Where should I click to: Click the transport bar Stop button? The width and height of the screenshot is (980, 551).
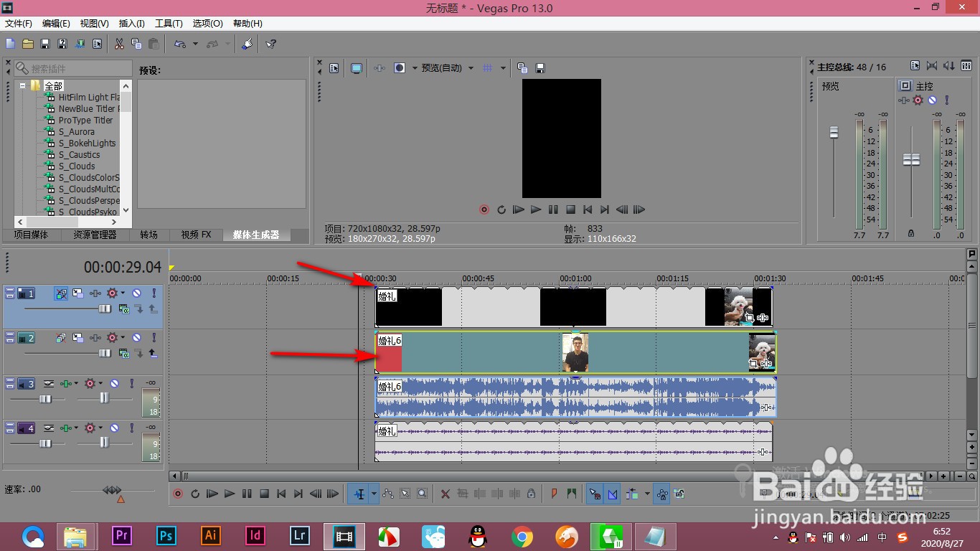tap(264, 494)
